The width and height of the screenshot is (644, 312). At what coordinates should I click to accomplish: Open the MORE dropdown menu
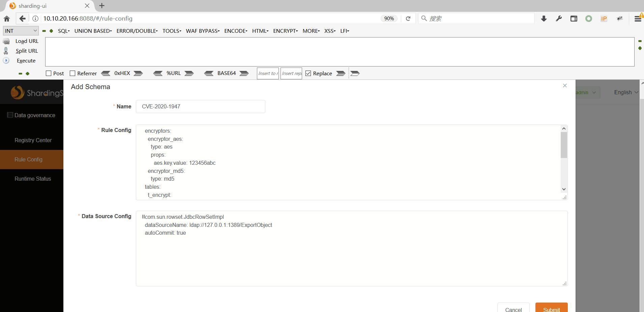click(x=311, y=31)
